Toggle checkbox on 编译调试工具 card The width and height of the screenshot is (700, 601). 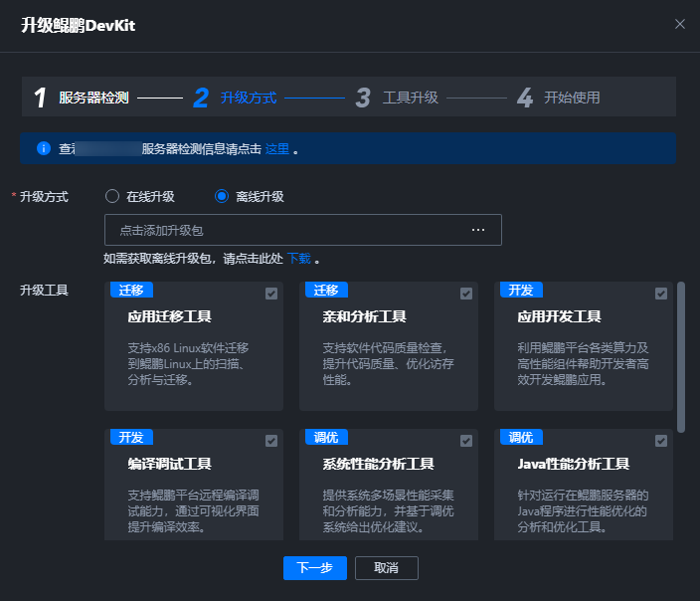271,441
